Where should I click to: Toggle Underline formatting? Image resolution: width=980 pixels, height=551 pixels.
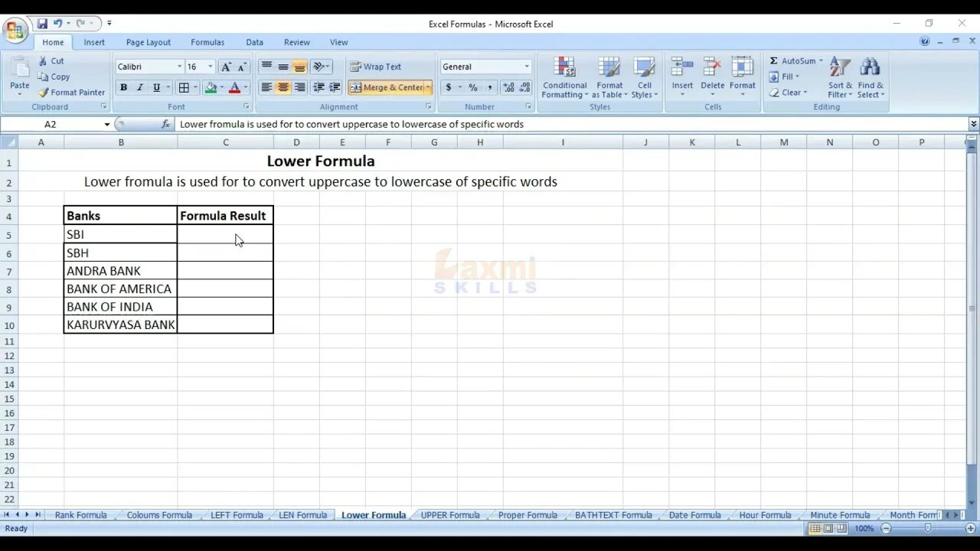(156, 87)
